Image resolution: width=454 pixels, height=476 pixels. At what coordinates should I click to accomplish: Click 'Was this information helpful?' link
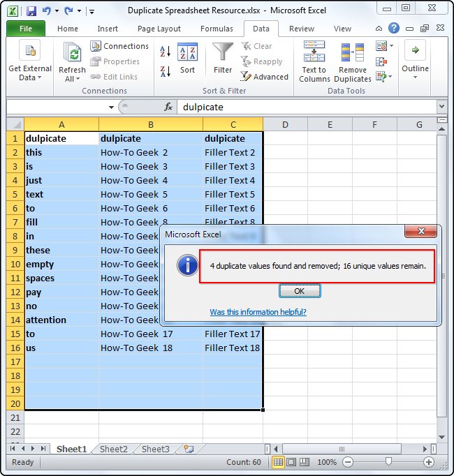tap(258, 312)
